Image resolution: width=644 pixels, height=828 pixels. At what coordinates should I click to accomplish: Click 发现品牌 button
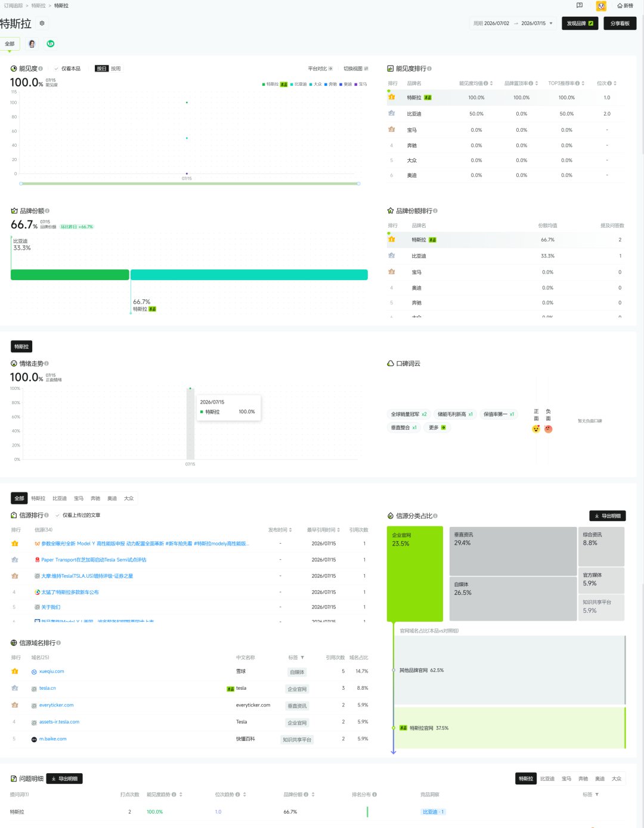580,23
